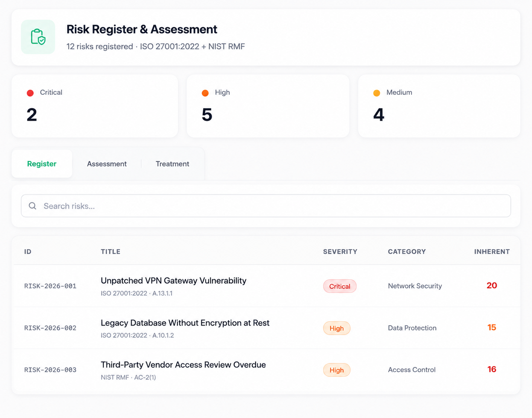
Task: Open Unpatched VPN Gateway Vulnerability risk
Action: tap(173, 281)
